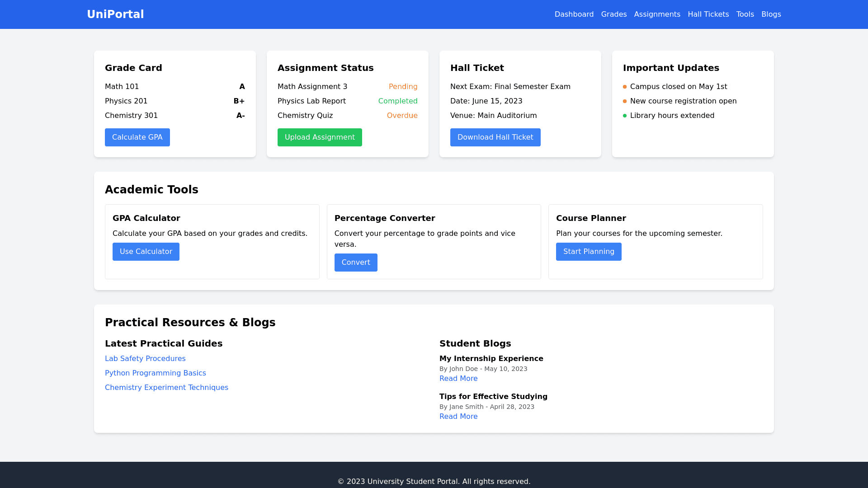
Task: Navigate to Blogs from header
Action: (x=771, y=14)
